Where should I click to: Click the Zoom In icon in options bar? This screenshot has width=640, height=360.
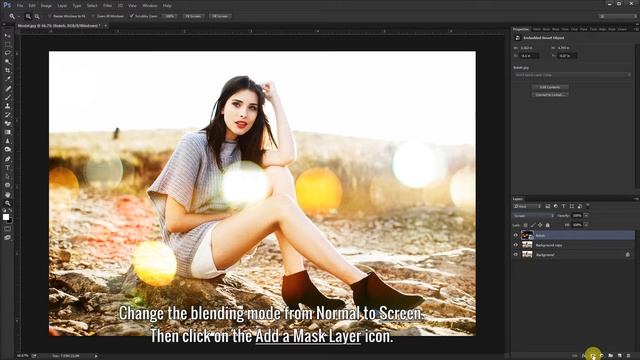[x=28, y=16]
